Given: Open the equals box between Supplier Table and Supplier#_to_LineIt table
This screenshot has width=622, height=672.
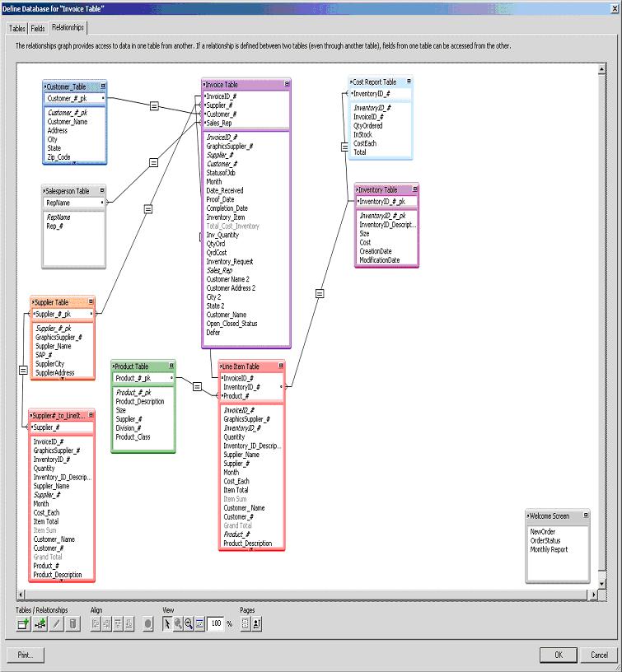Looking at the screenshot, I should (24, 371).
